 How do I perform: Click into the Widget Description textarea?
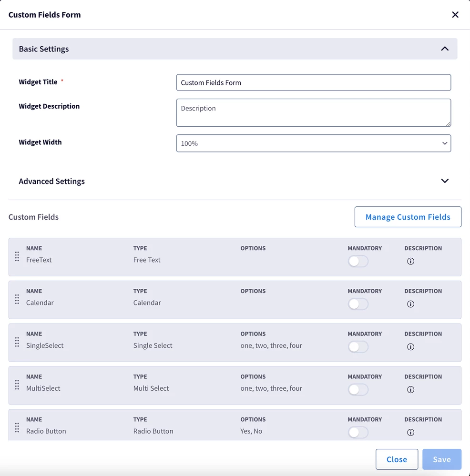[x=313, y=112]
